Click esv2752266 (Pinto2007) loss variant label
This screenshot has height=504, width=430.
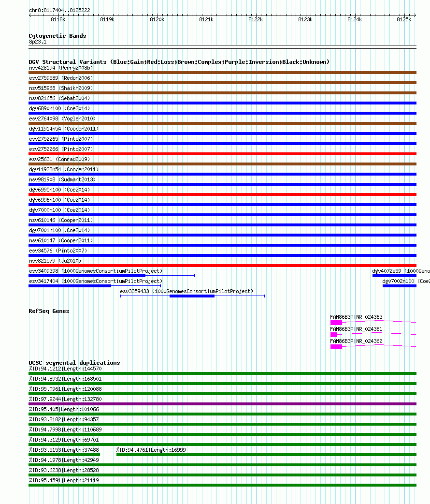click(x=61, y=149)
